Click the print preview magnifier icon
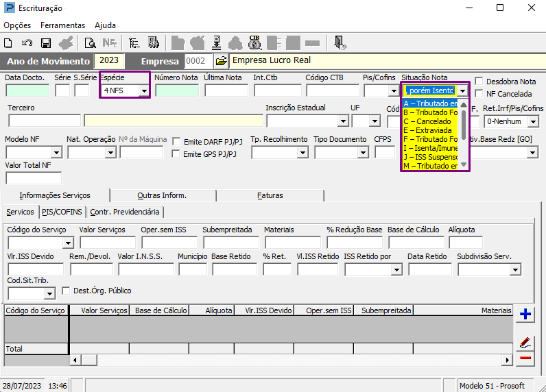 tap(90, 42)
